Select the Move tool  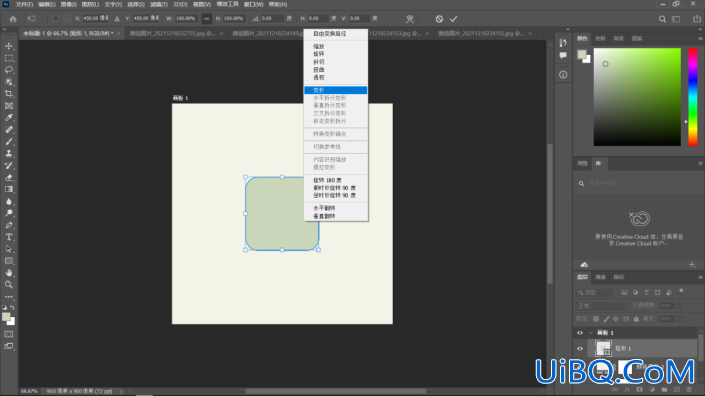tap(9, 46)
